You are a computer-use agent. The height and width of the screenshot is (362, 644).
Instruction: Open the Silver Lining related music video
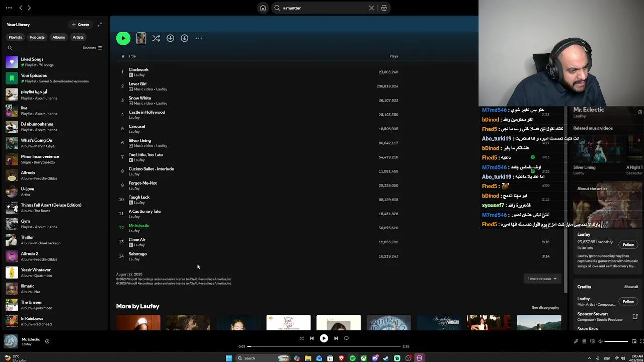coord(598,155)
